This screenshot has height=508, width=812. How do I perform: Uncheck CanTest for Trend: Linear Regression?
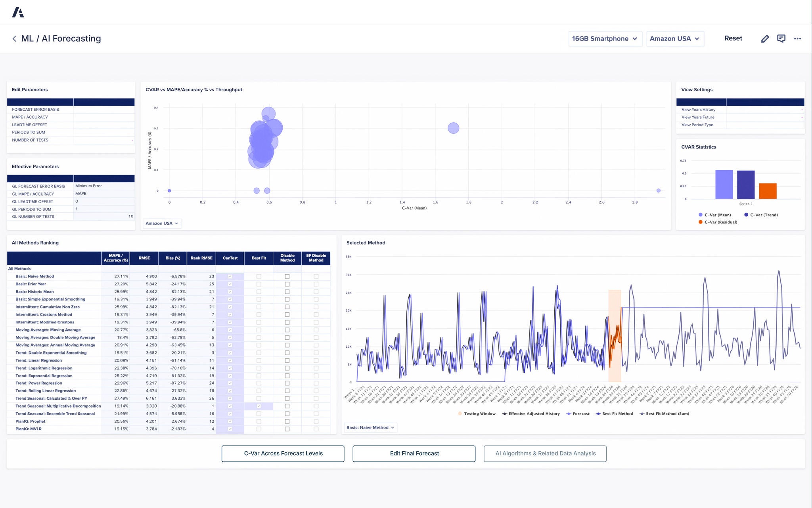(230, 360)
